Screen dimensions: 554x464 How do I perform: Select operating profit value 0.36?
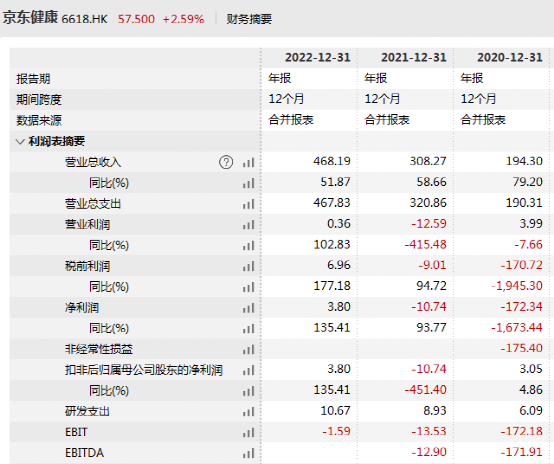click(x=339, y=224)
